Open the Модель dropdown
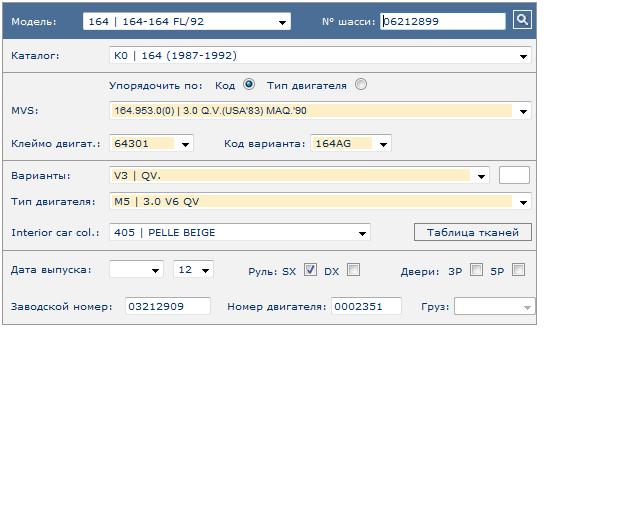The image size is (640, 512). click(187, 21)
